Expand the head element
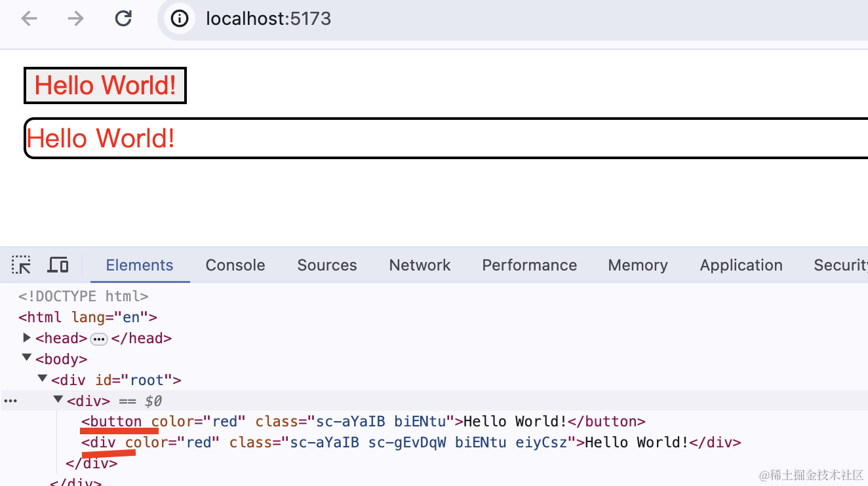The image size is (868, 486). click(27, 338)
